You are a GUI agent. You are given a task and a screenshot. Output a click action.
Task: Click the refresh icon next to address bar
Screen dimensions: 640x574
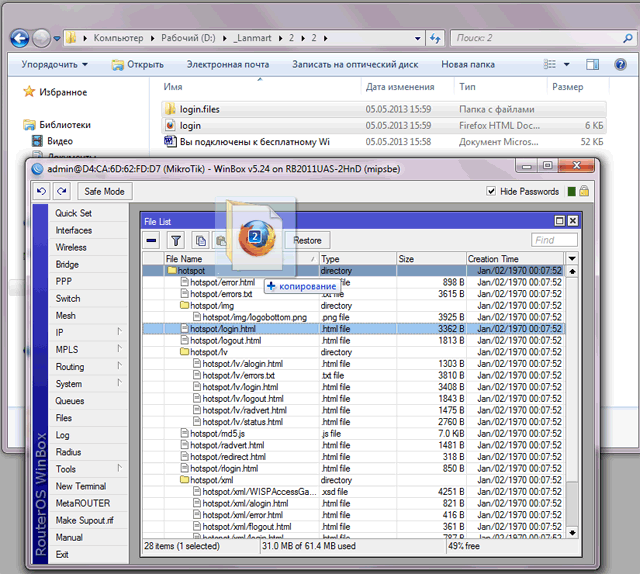[435, 38]
